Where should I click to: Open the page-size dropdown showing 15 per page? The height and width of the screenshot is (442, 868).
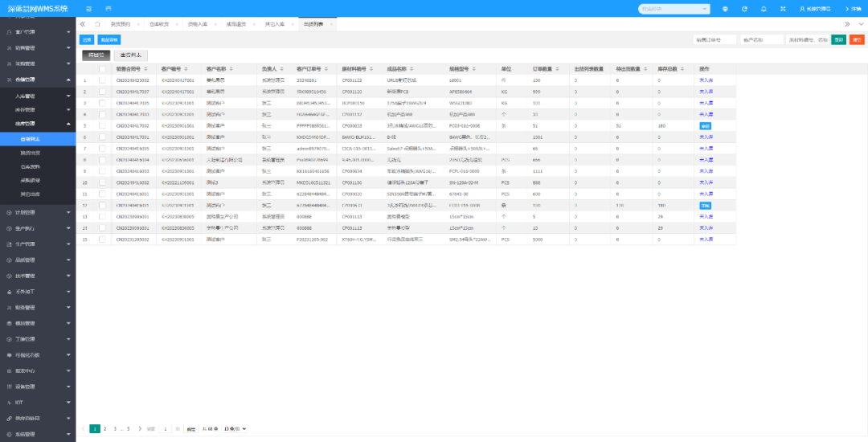point(234,428)
